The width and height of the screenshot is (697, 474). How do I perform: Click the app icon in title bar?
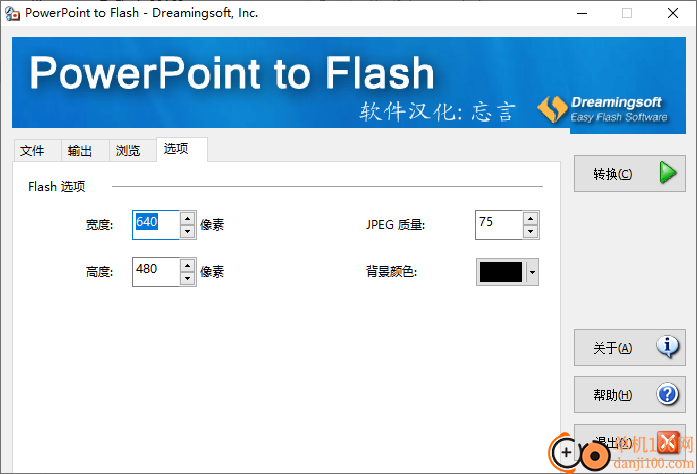coord(12,13)
